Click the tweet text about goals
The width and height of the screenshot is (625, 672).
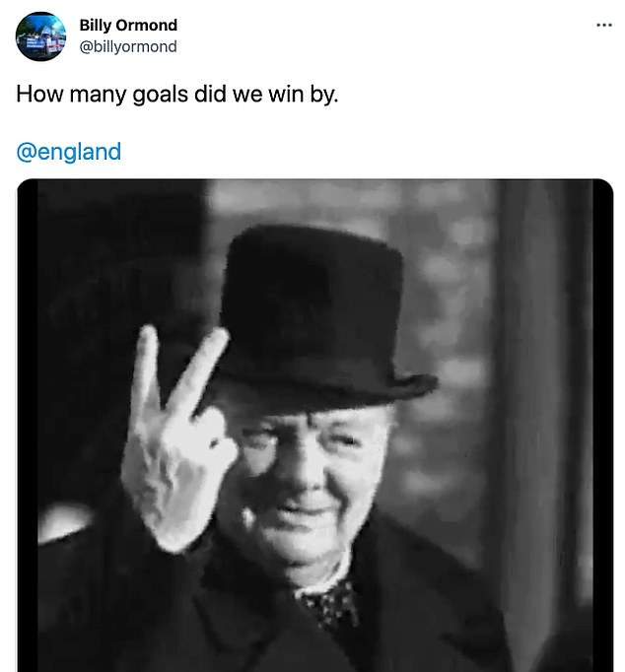(177, 97)
